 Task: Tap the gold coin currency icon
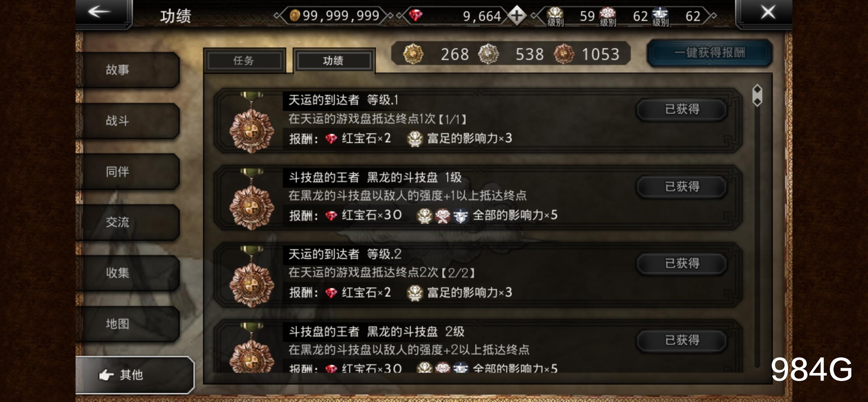pyautogui.click(x=295, y=16)
